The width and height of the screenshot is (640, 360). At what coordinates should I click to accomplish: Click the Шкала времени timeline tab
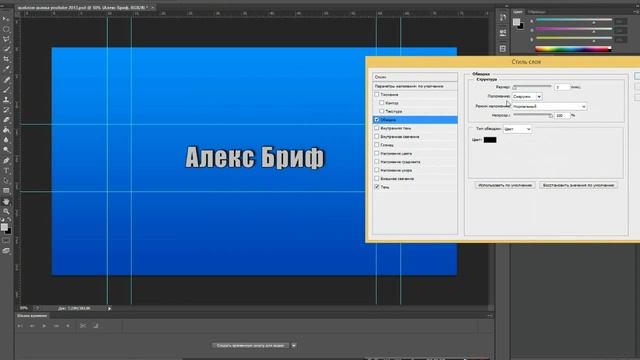click(x=32, y=316)
